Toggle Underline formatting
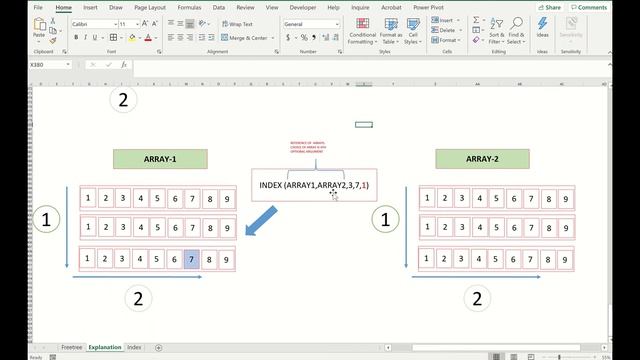This screenshot has height=360, width=640. tap(95, 38)
